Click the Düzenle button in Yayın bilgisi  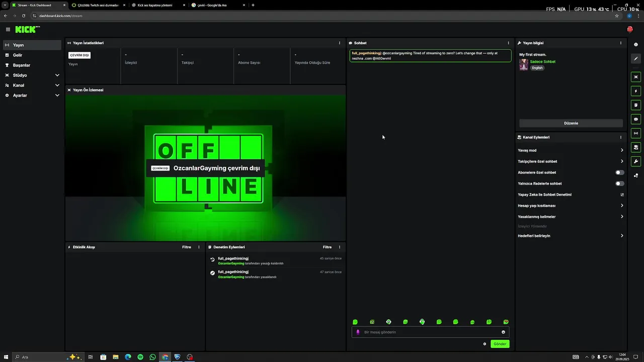click(x=571, y=123)
